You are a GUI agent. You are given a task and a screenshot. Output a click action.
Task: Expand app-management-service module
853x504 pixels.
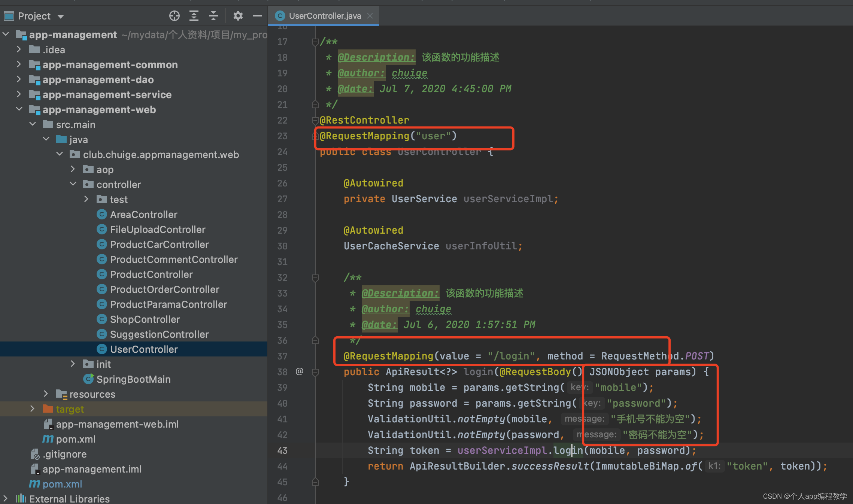19,94
